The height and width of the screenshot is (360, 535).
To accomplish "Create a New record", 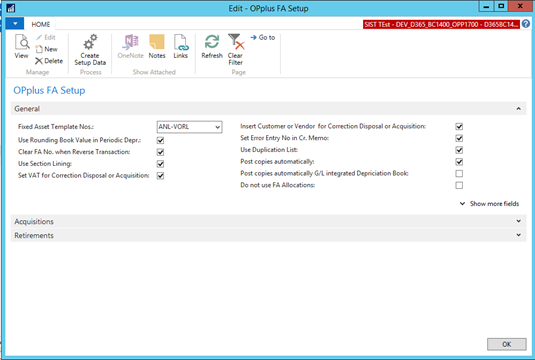I will 46,49.
